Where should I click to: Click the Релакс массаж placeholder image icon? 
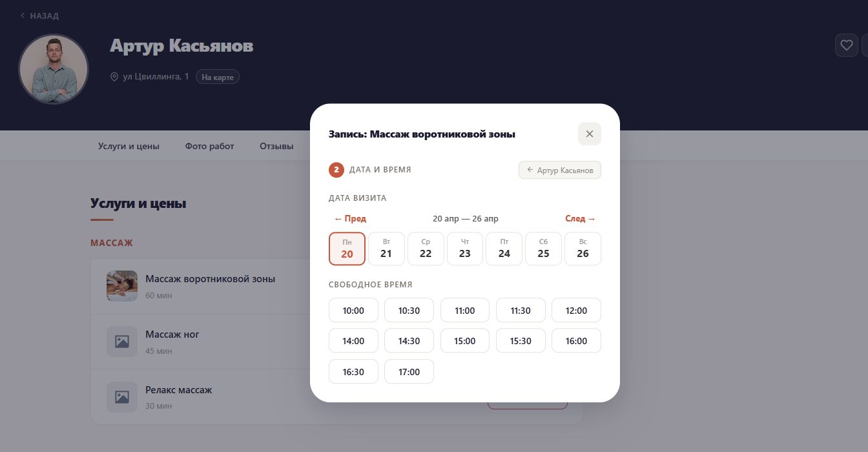click(122, 397)
